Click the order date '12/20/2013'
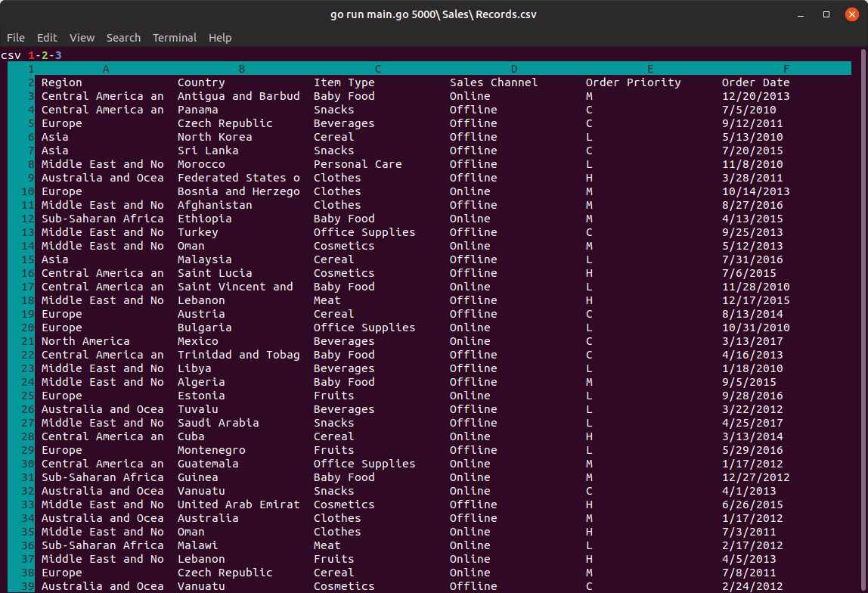 [755, 96]
